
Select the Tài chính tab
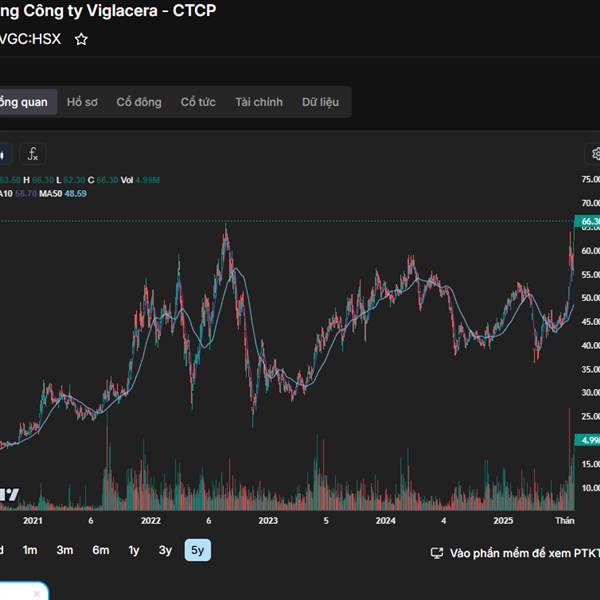(x=259, y=102)
